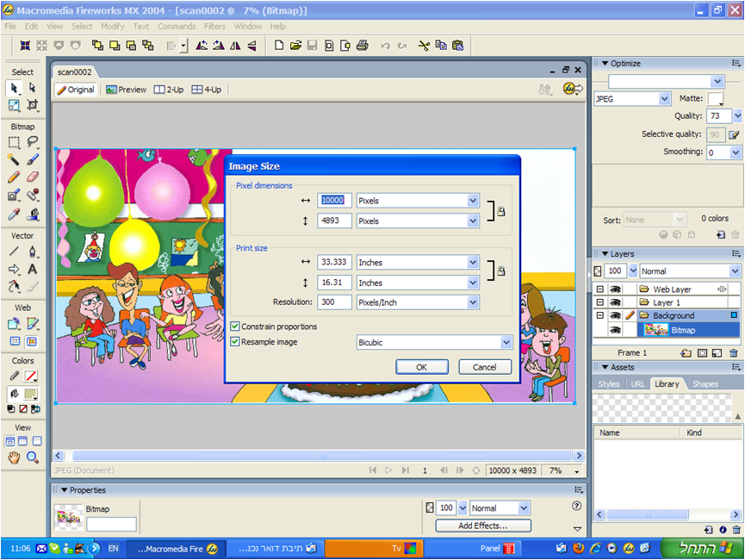Uncheck Constrain proportions checkbox

coord(235,327)
